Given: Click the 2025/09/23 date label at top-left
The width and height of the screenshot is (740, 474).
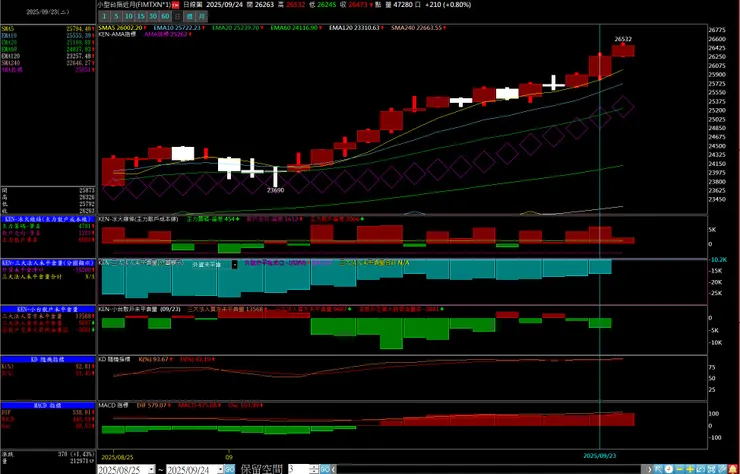Looking at the screenshot, I should click(x=47, y=12).
